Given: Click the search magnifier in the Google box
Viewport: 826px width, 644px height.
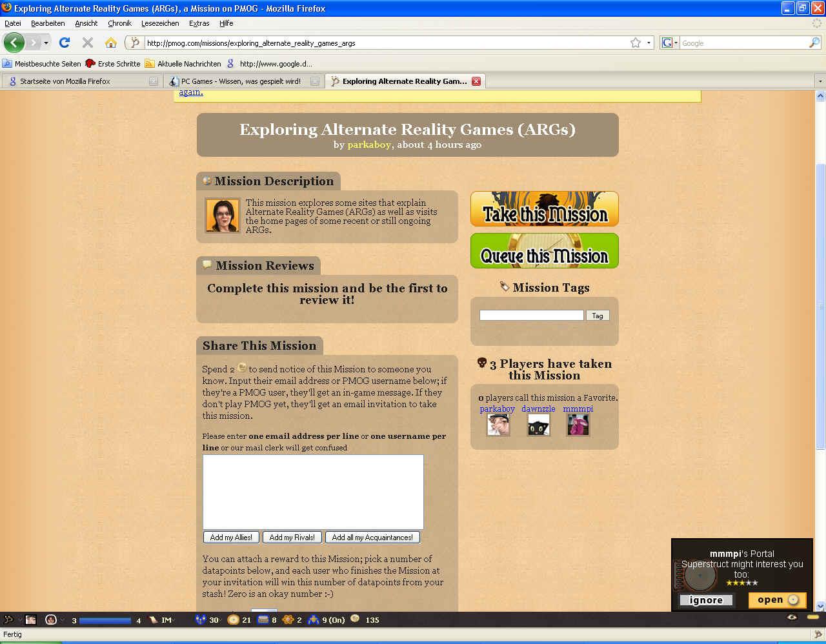Looking at the screenshot, I should [x=814, y=43].
